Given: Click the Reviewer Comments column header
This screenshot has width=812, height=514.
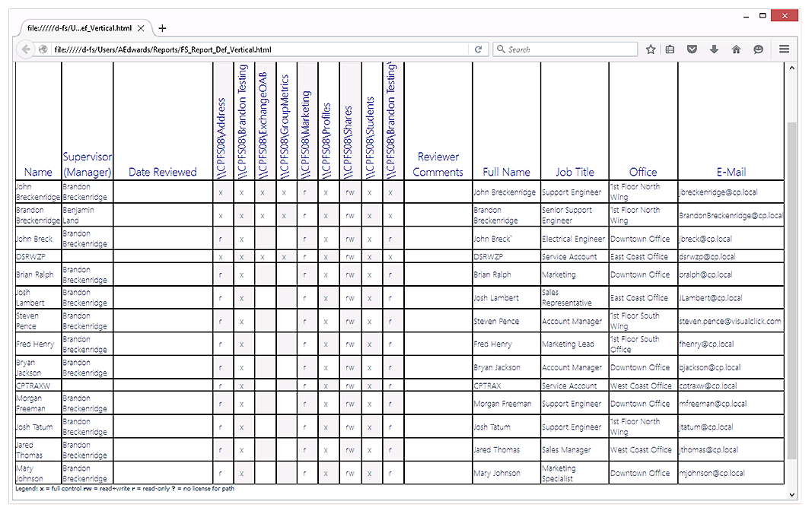Looking at the screenshot, I should point(438,164).
